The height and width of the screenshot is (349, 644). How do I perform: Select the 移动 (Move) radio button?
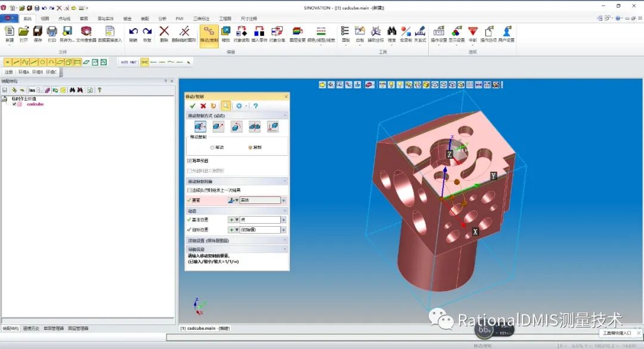pyautogui.click(x=211, y=147)
